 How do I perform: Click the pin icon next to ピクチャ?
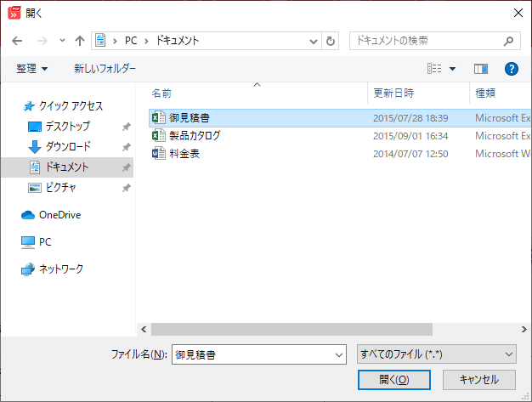[x=127, y=188]
